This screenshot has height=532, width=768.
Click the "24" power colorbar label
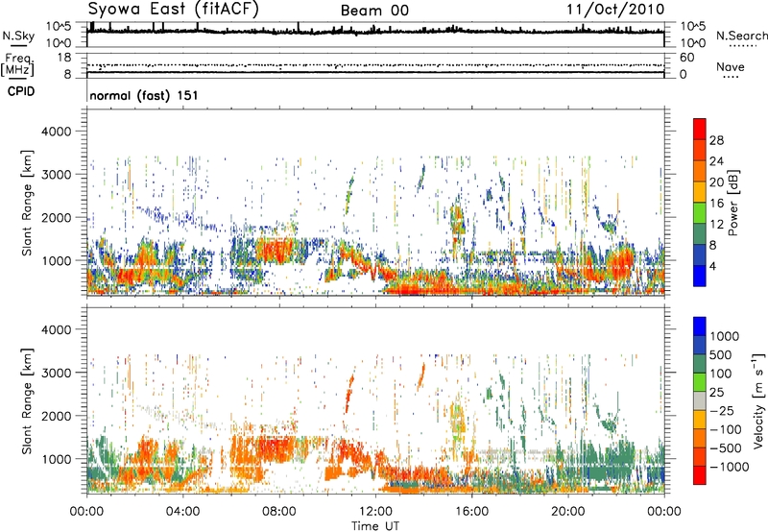pyautogui.click(x=716, y=161)
